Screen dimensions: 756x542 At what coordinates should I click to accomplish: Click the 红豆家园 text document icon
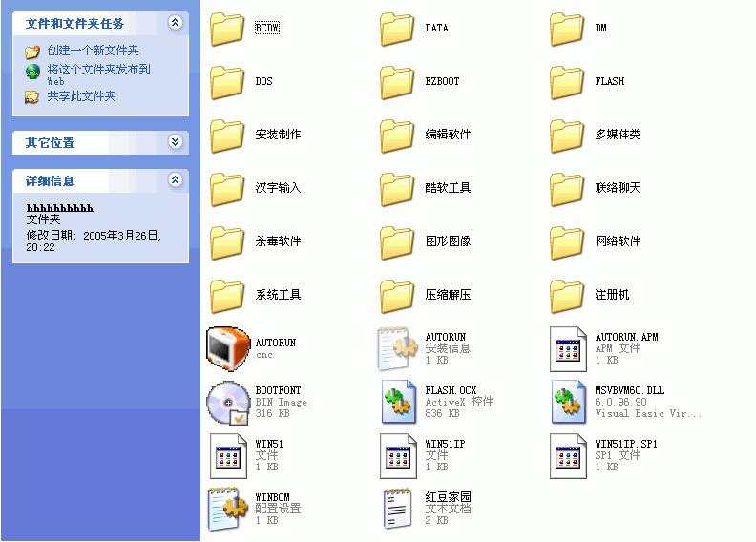(x=398, y=509)
